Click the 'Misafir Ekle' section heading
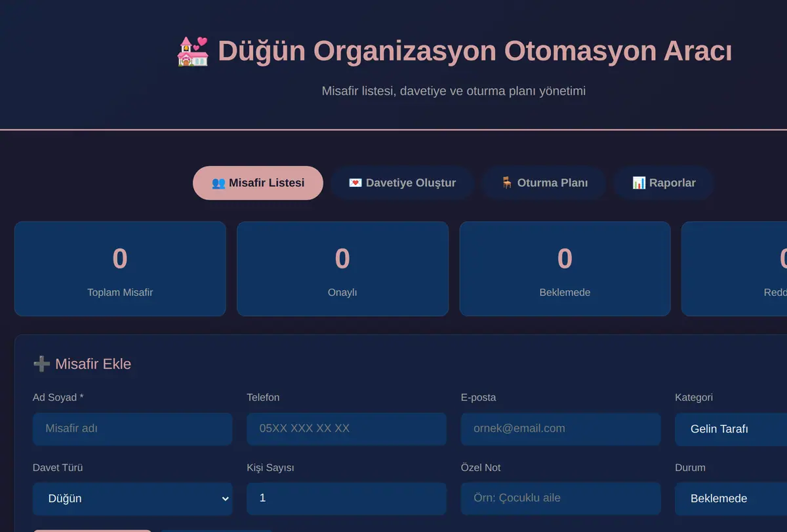 coord(82,364)
